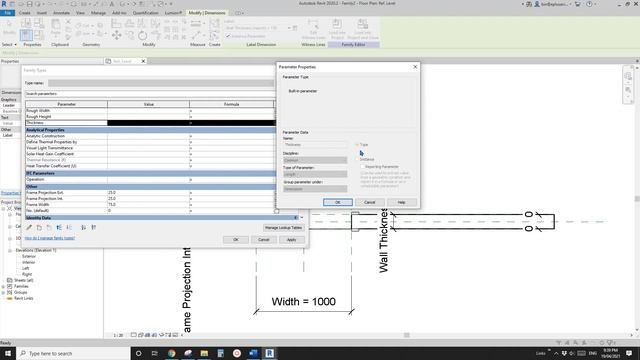Click OK in Family Types dialog

coord(236,240)
